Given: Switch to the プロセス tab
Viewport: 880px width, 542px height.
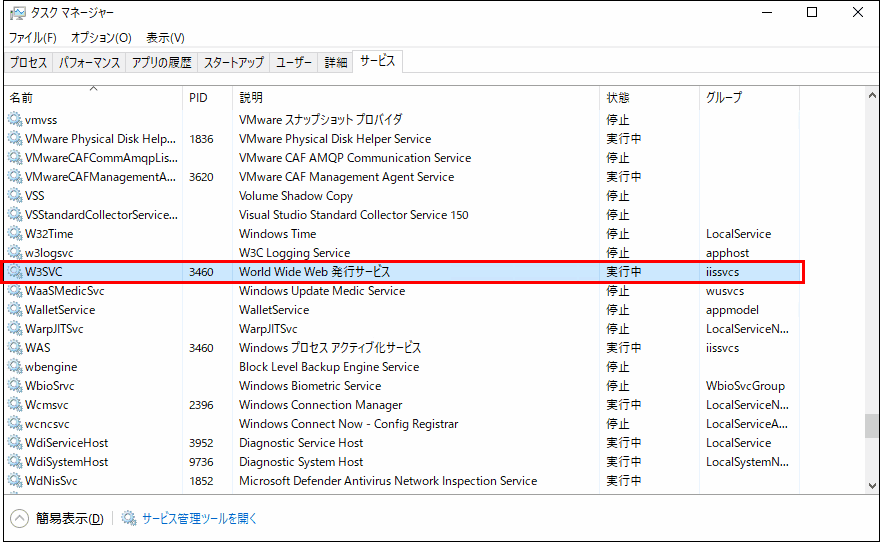Looking at the screenshot, I should 29,62.
